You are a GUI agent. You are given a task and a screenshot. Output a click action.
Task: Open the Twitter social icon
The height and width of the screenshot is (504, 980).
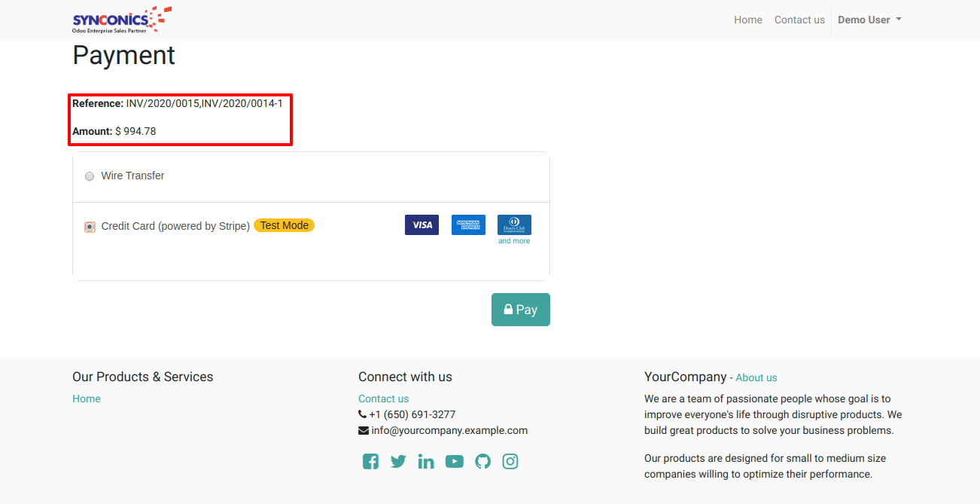[398, 462]
